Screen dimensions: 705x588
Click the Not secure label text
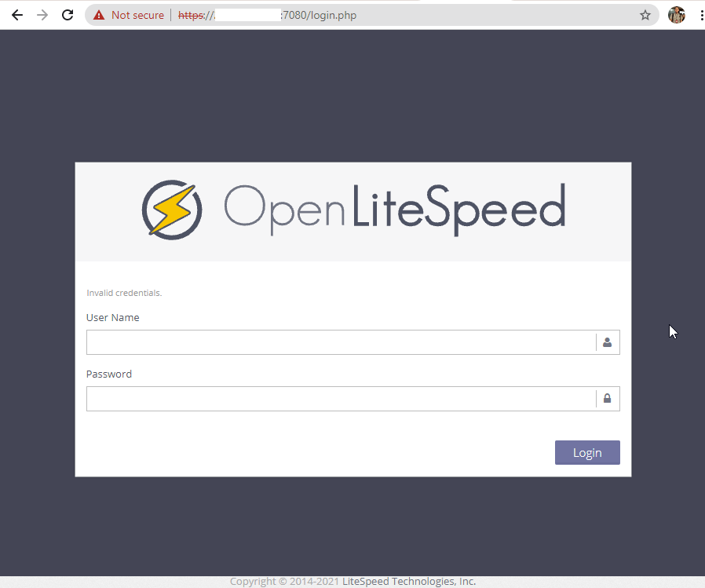pyautogui.click(x=137, y=15)
